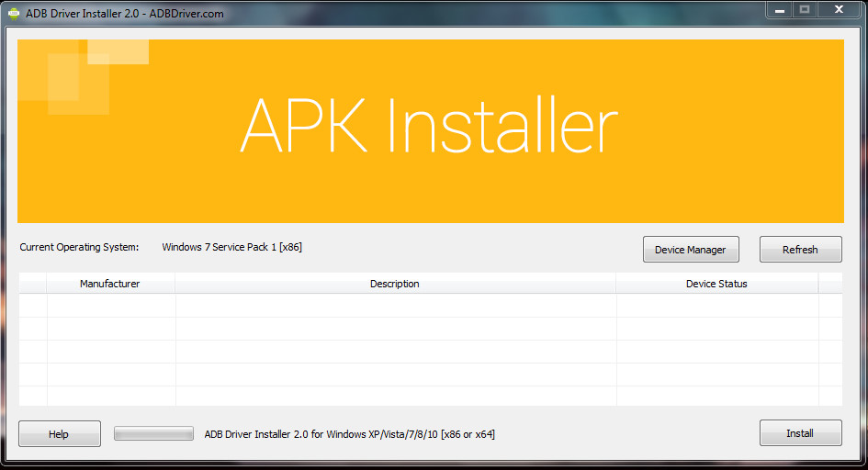The width and height of the screenshot is (868, 470).
Task: Click the progress bar beside Help
Action: pyautogui.click(x=154, y=433)
